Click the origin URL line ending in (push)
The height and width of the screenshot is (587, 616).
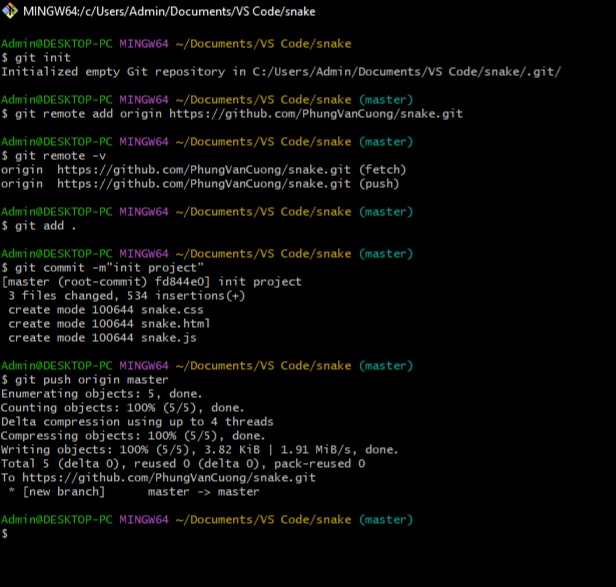(200, 183)
